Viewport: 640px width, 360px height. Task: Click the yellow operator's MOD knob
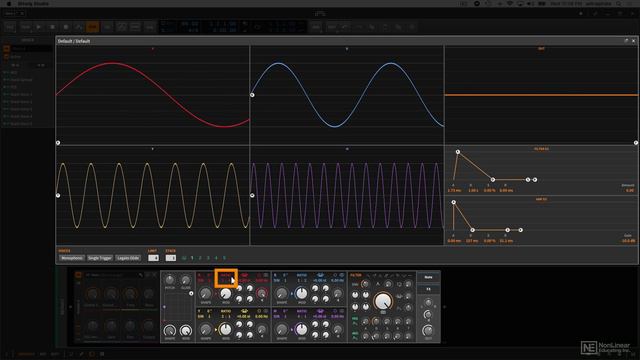[x=225, y=329]
